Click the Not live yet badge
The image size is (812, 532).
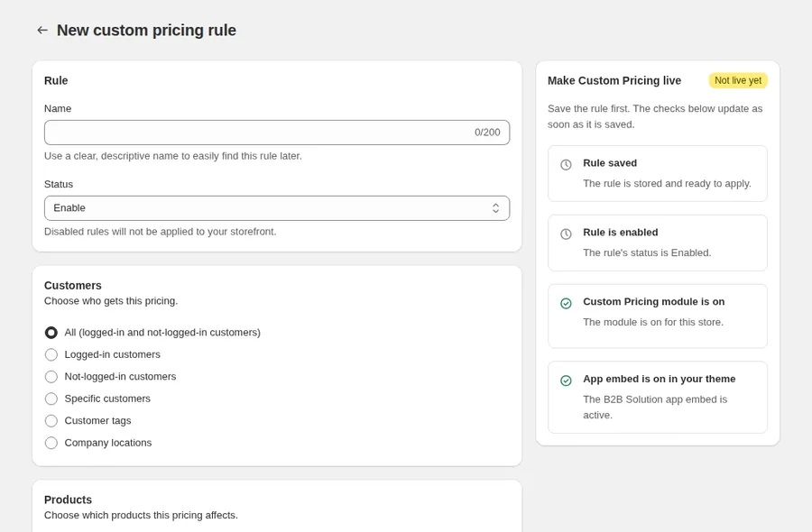point(738,80)
